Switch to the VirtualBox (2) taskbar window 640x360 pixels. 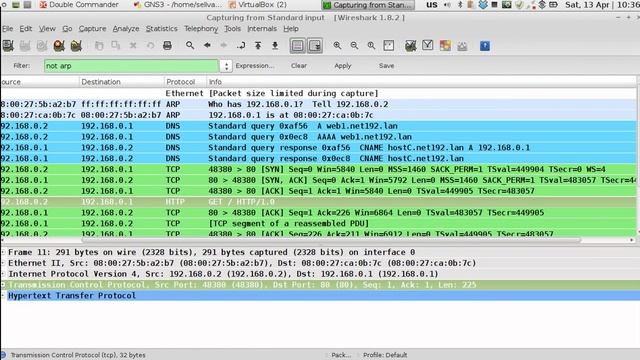click(x=258, y=5)
